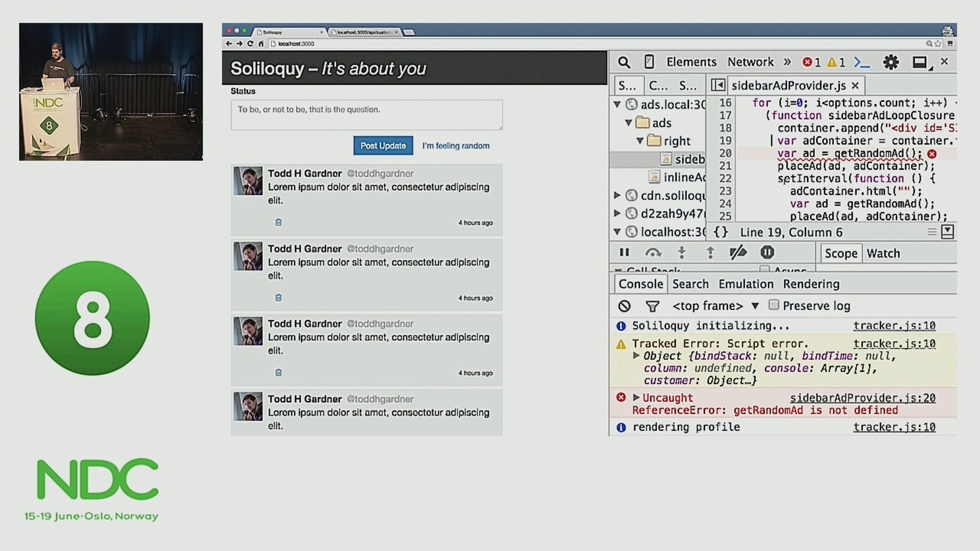Select the Scope tab
Screen dimensions: 980x551
click(x=841, y=253)
